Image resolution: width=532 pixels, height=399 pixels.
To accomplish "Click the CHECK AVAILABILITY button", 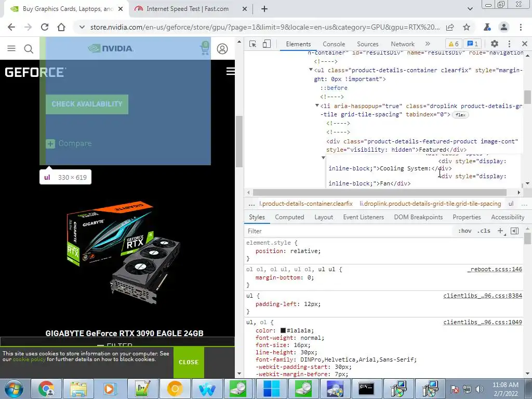I will coord(87,104).
